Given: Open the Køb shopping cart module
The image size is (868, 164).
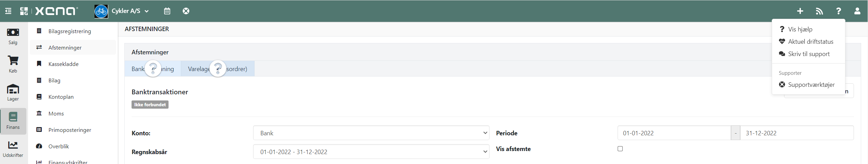Looking at the screenshot, I should [x=13, y=65].
